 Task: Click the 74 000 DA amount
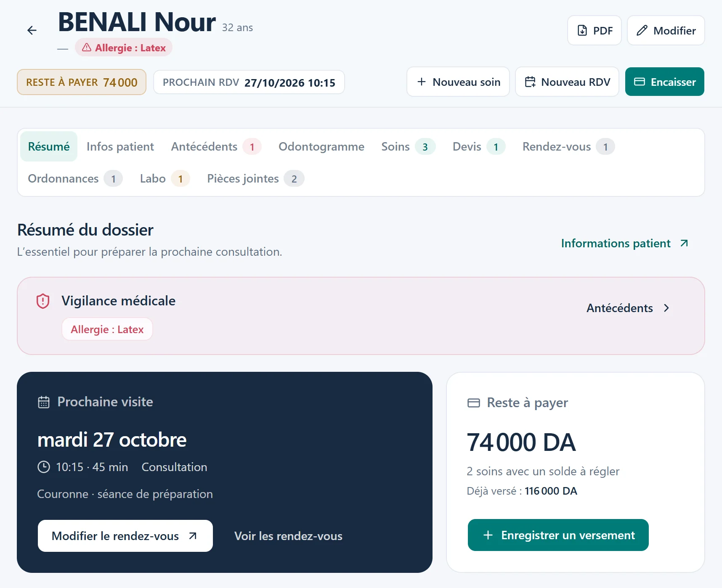tap(521, 442)
